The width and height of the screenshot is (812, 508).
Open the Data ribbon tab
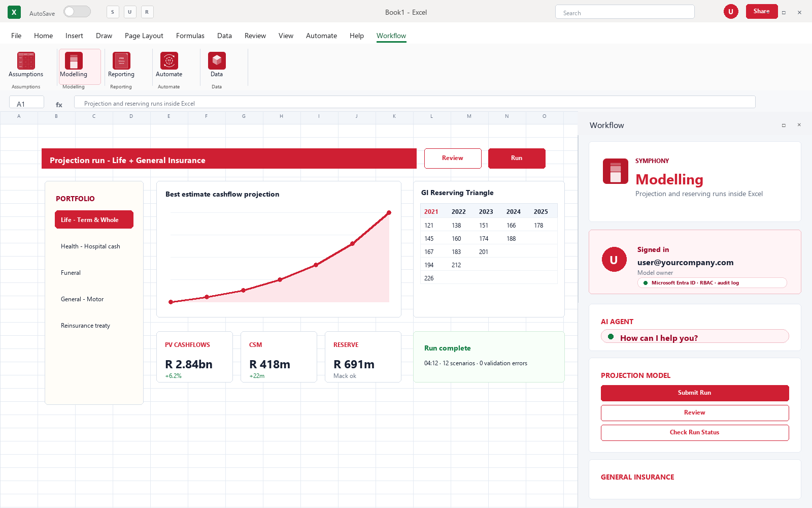pos(224,36)
